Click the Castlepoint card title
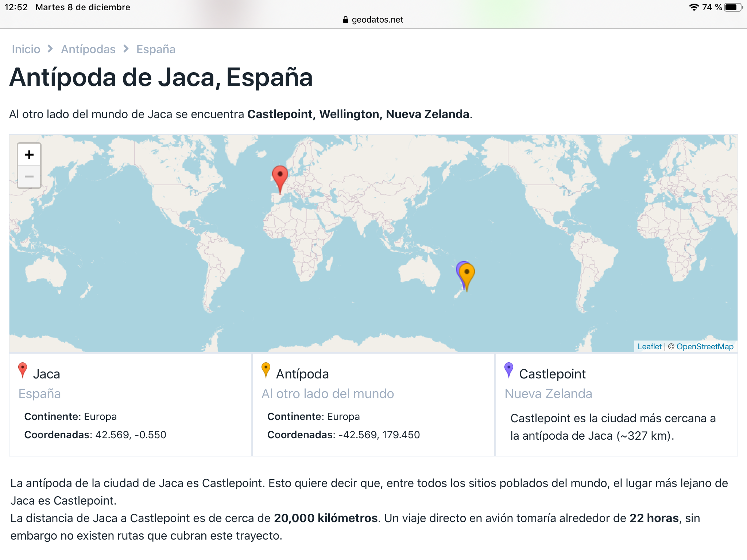 [552, 374]
